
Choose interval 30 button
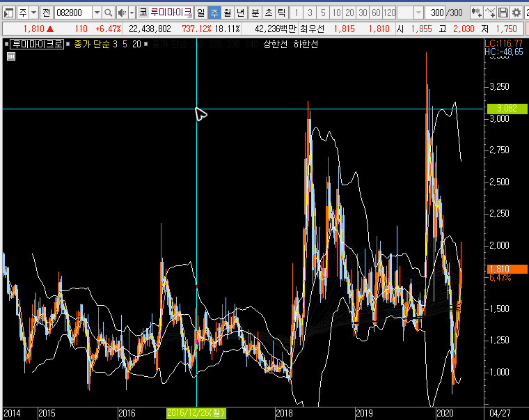[x=363, y=13]
